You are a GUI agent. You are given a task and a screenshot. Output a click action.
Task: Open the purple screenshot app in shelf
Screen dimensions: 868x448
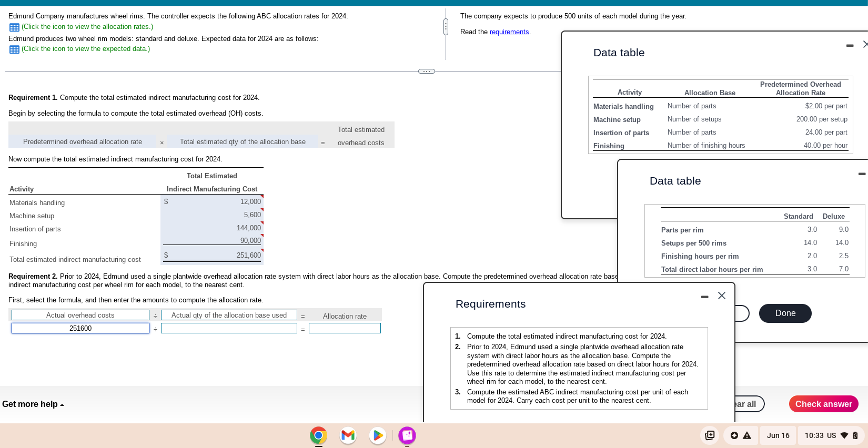click(x=407, y=435)
